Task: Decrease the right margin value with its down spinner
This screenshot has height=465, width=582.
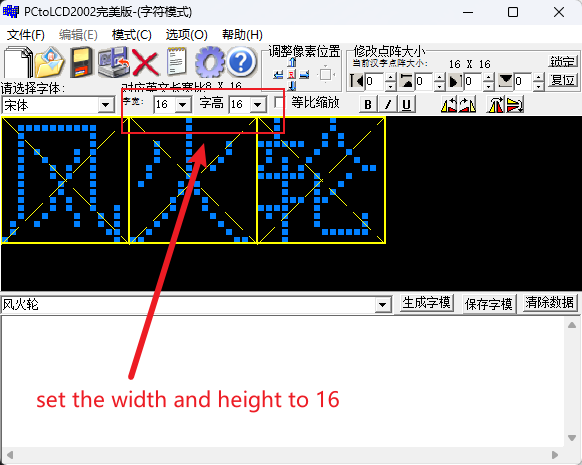Action: point(489,86)
